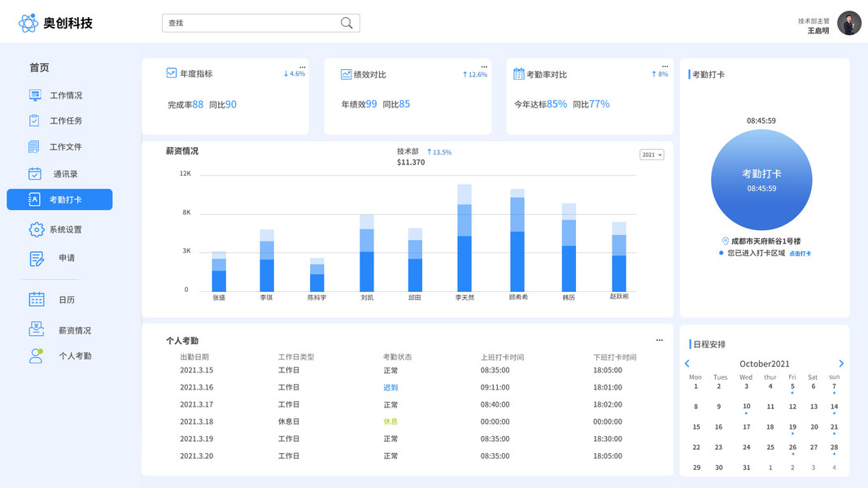
Task: Click the 下班打卡时间 column header
Action: click(x=614, y=357)
